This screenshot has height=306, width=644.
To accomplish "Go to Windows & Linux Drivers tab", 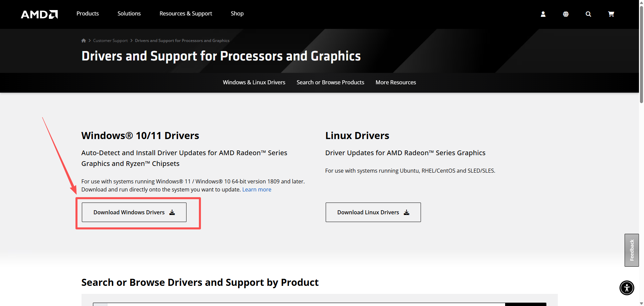I will pyautogui.click(x=254, y=82).
